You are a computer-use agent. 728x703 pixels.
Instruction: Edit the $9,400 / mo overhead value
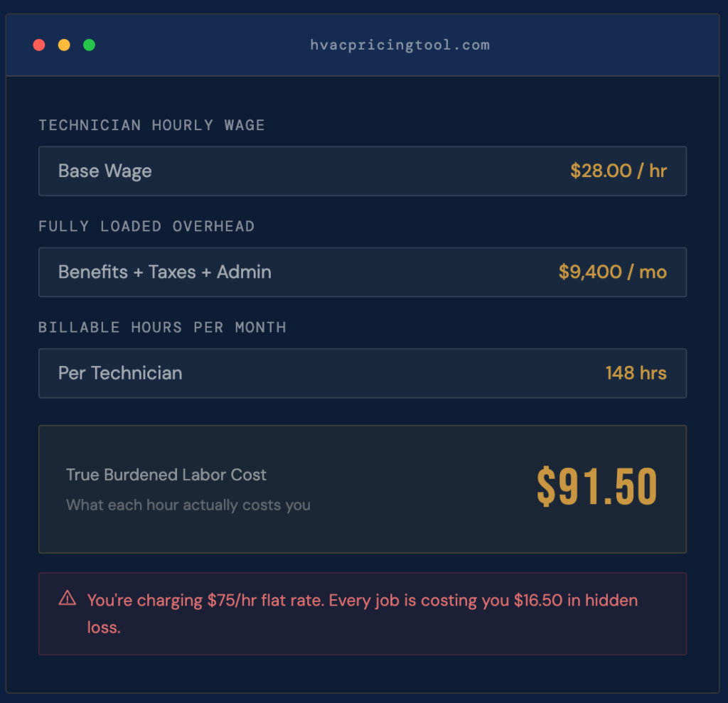[x=612, y=272]
